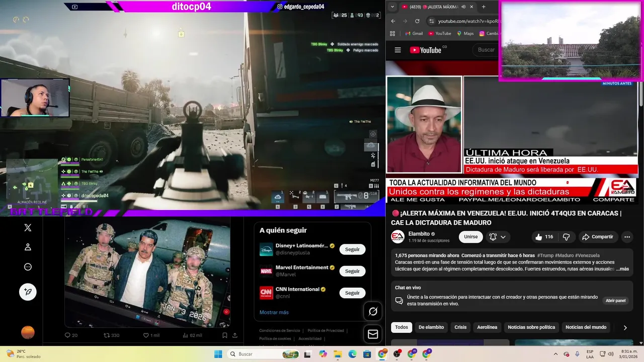Click the YouTube 'Buscar' search box
Screen dimensions: 644x362
pos(486,50)
